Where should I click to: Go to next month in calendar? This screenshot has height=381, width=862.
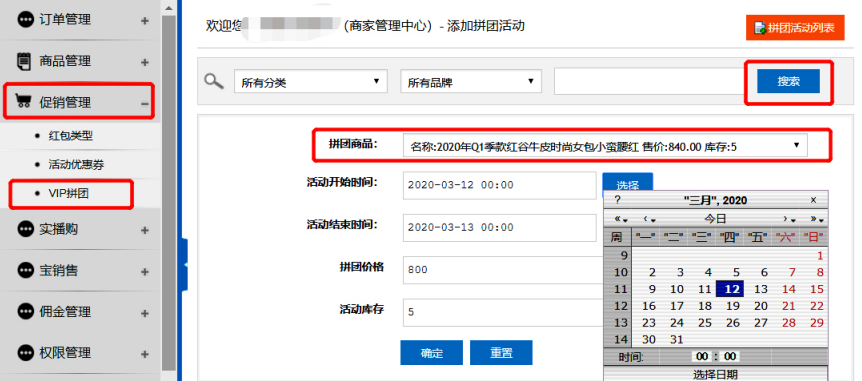pyautogui.click(x=788, y=219)
